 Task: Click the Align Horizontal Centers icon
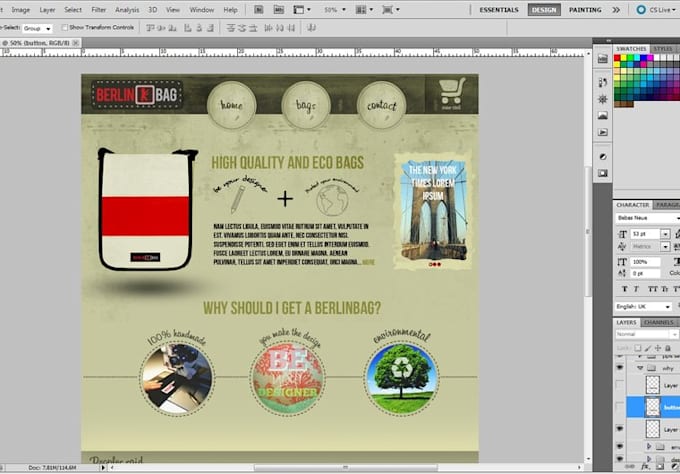199,28
